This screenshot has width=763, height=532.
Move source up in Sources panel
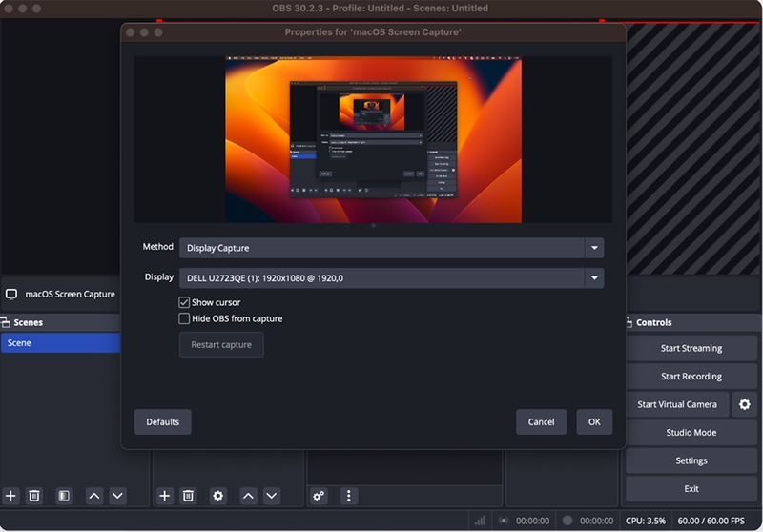click(x=248, y=496)
